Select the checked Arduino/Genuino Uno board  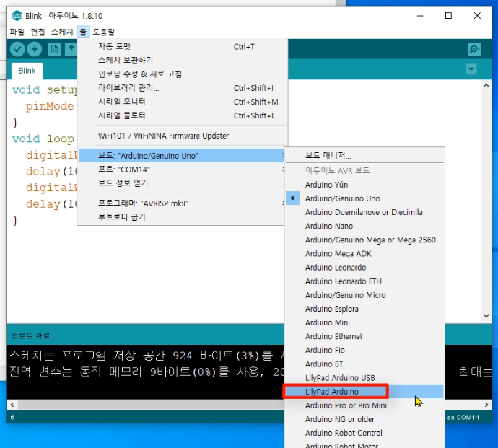tap(364, 198)
